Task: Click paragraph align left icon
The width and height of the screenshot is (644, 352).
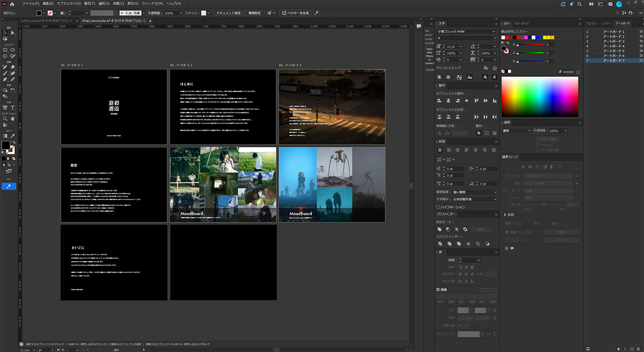Action: click(x=440, y=150)
